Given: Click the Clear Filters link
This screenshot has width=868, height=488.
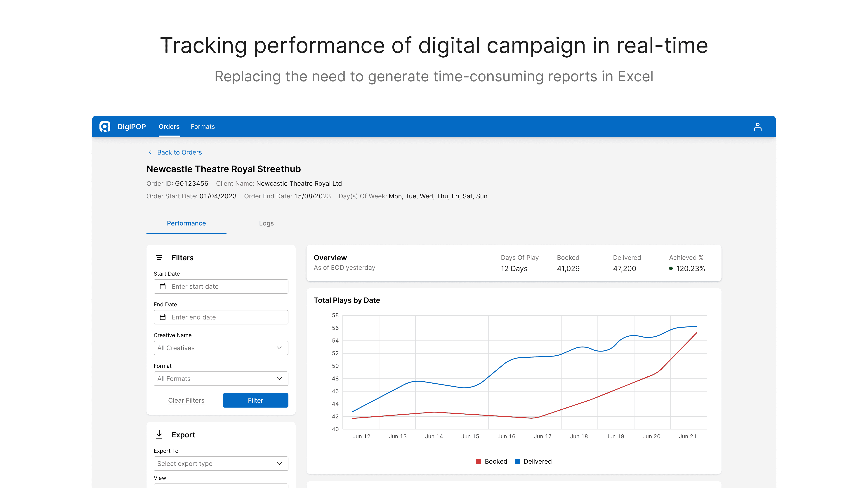Looking at the screenshot, I should tap(186, 400).
